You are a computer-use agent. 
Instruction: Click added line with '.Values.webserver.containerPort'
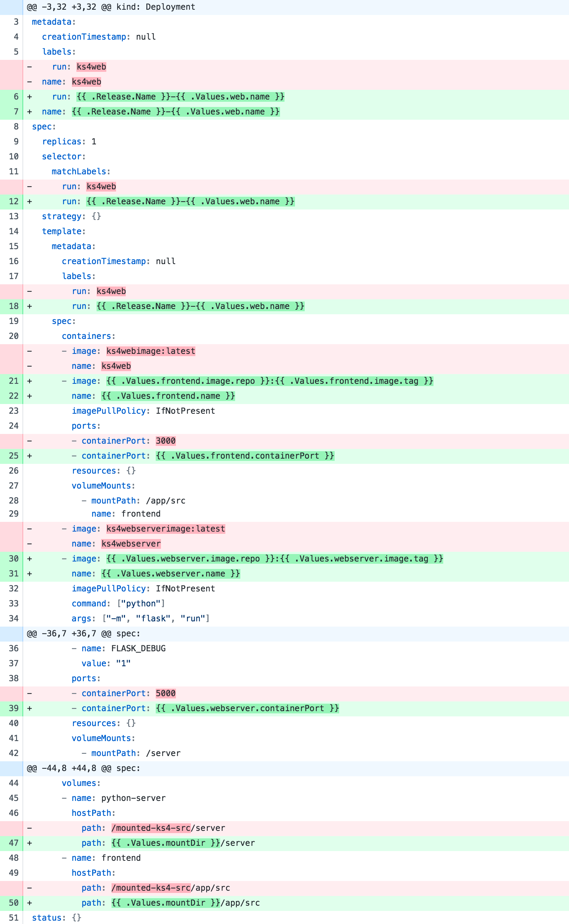point(296,709)
